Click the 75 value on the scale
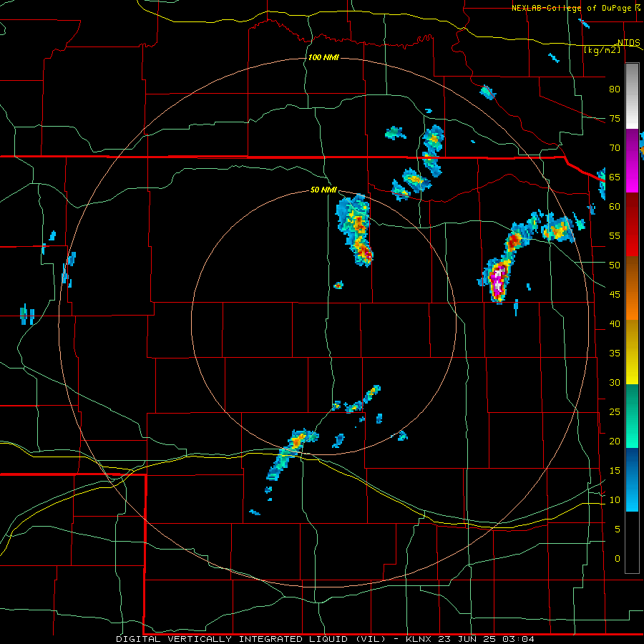This screenshot has height=644, width=644. point(615,119)
